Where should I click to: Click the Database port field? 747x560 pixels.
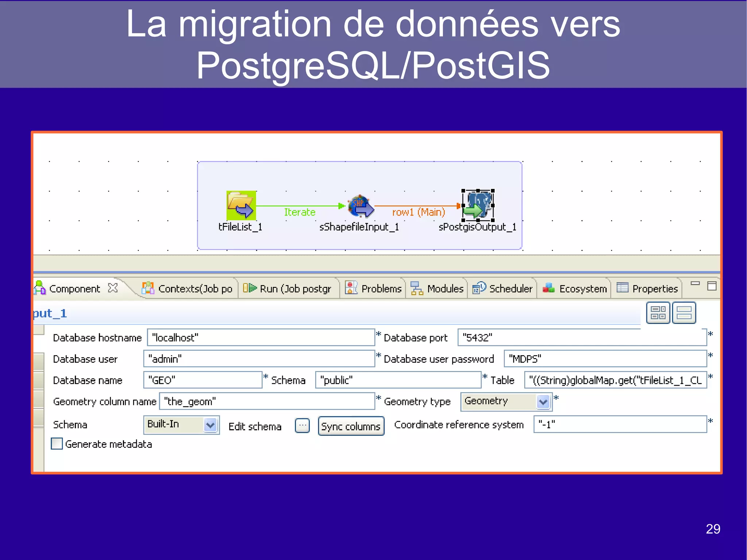pyautogui.click(x=582, y=337)
